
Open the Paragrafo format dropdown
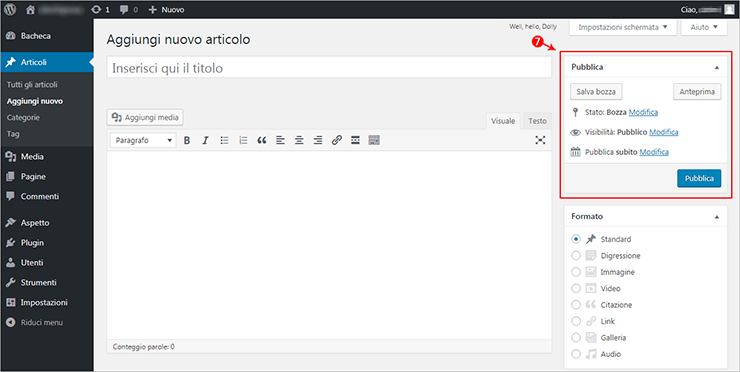143,140
